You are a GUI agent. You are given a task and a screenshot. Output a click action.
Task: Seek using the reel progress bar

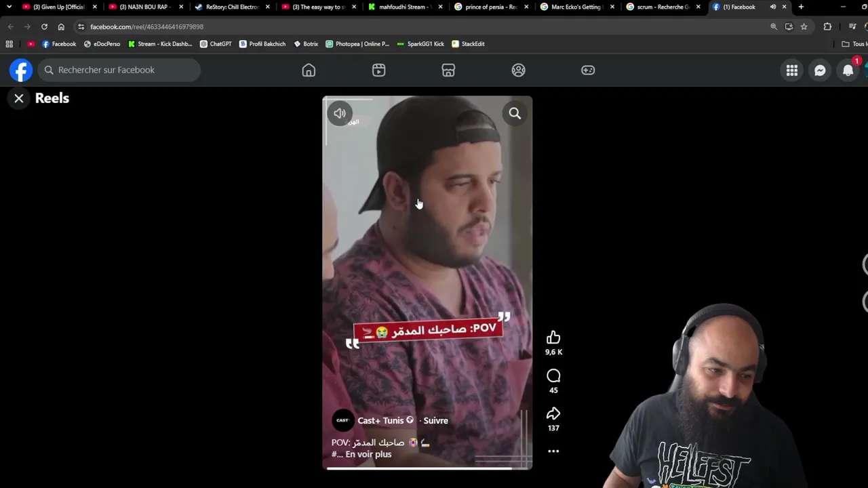pyautogui.click(x=427, y=468)
